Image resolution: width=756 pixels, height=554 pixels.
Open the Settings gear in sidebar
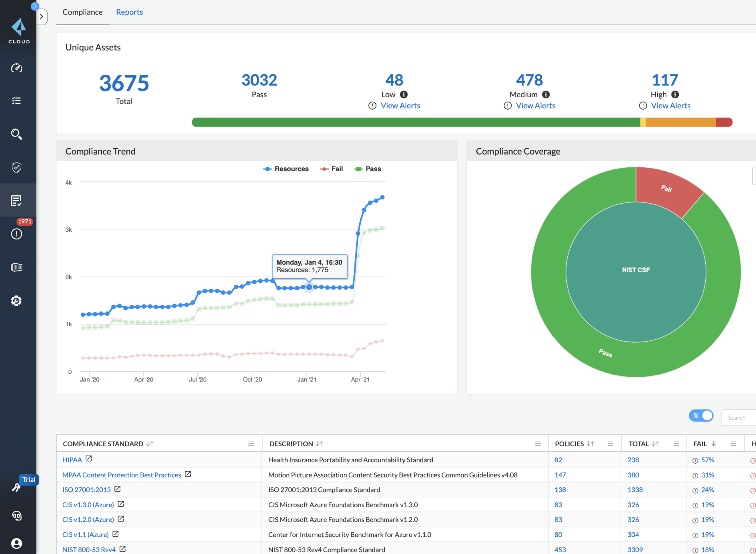(x=16, y=301)
